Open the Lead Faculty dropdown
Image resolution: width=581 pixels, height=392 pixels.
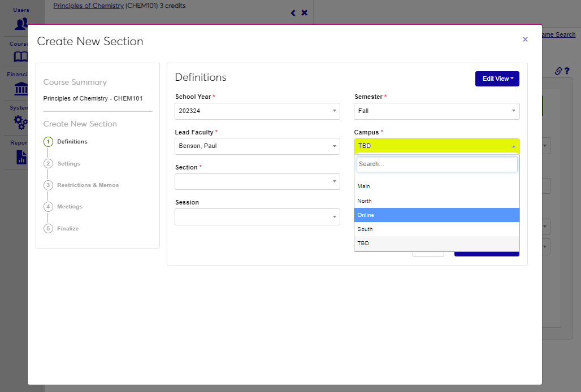tap(257, 147)
